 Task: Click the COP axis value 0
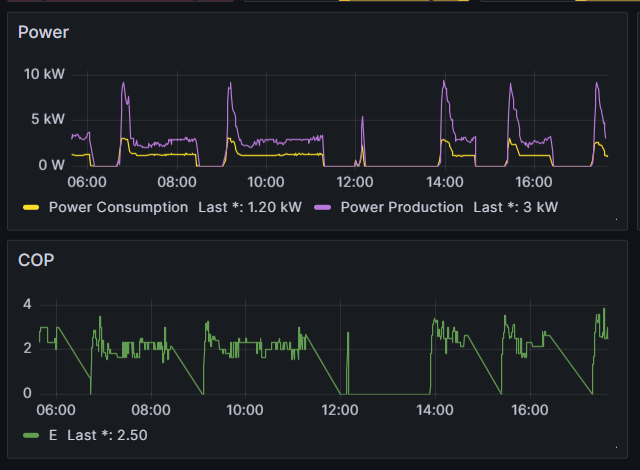[27, 393]
